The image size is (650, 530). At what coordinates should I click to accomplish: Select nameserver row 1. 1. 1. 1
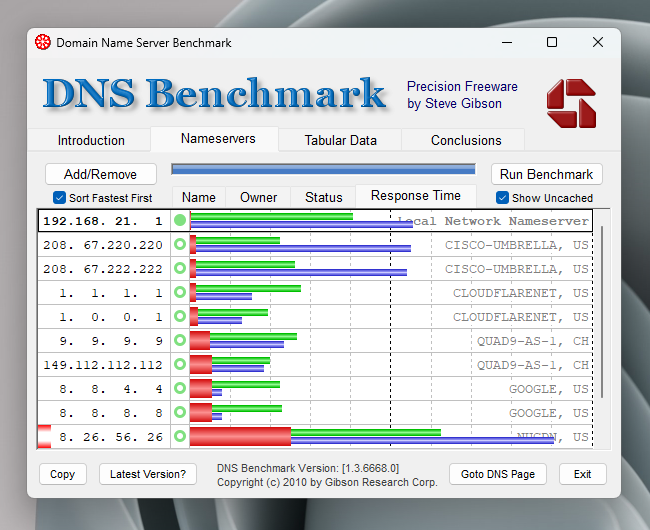point(315,293)
